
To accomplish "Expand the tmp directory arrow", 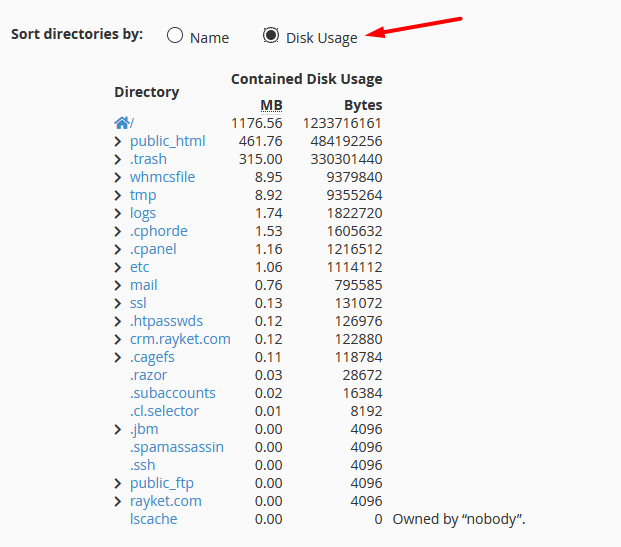I will (118, 195).
